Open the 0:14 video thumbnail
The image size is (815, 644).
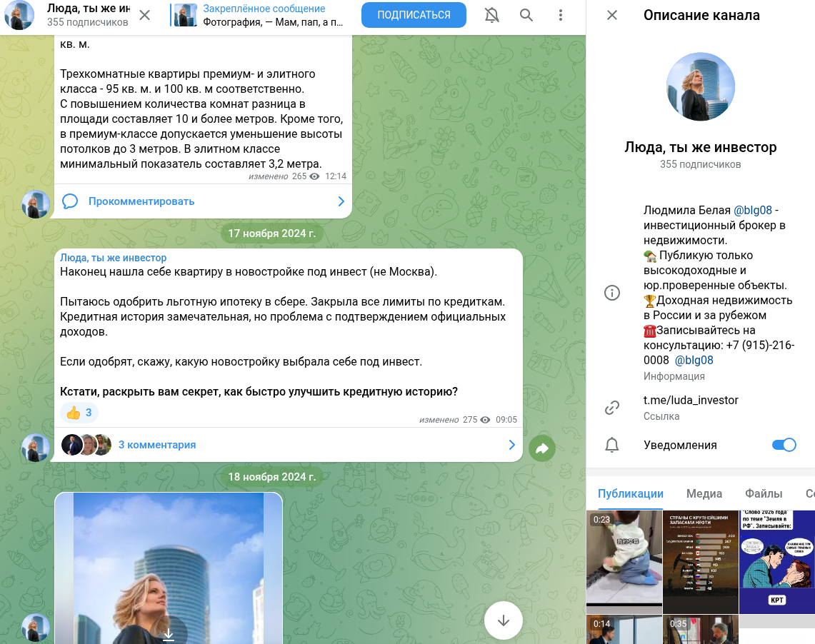[x=624, y=630]
